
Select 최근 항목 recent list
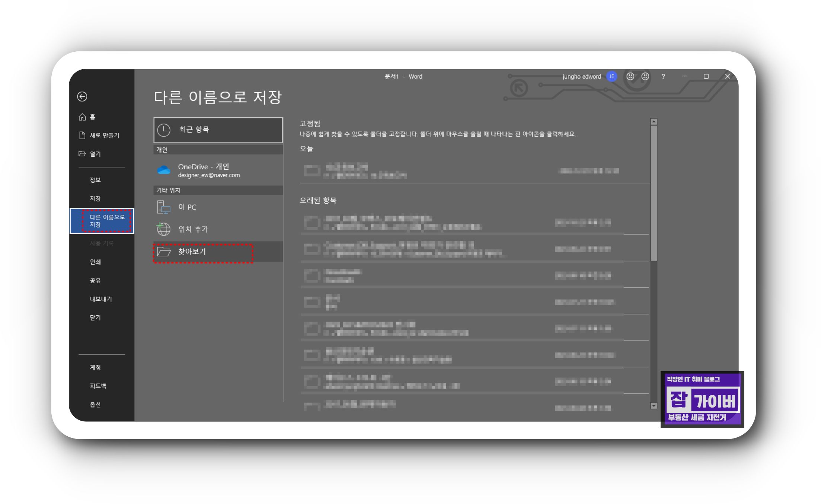pyautogui.click(x=218, y=130)
